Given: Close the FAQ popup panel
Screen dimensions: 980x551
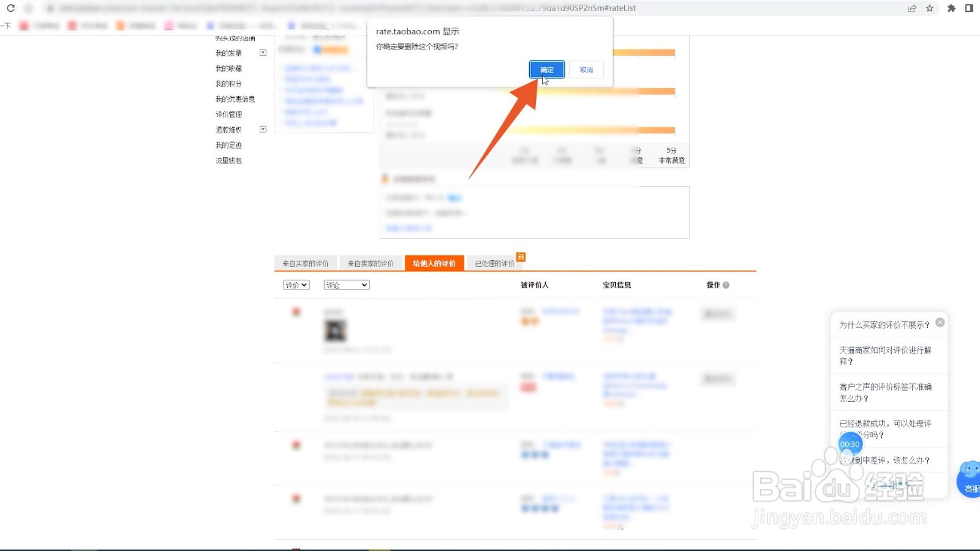Looking at the screenshot, I should [940, 322].
